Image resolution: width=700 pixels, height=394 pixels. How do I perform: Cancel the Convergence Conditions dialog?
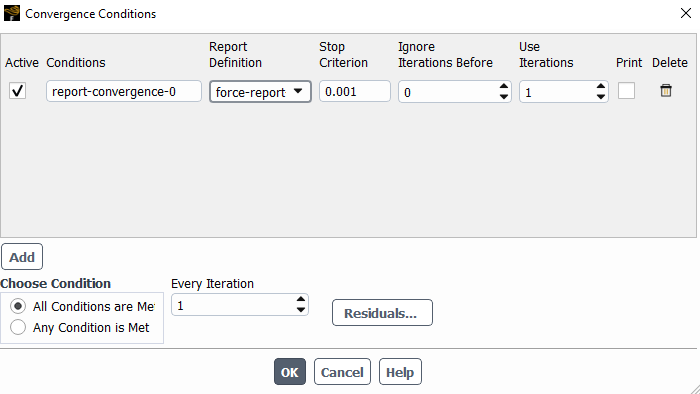pyautogui.click(x=342, y=372)
